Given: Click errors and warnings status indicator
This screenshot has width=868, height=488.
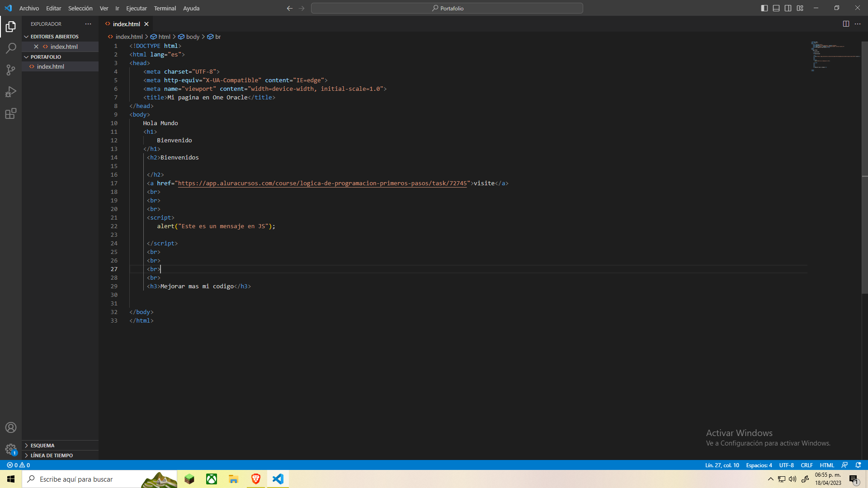Looking at the screenshot, I should pyautogui.click(x=19, y=465).
